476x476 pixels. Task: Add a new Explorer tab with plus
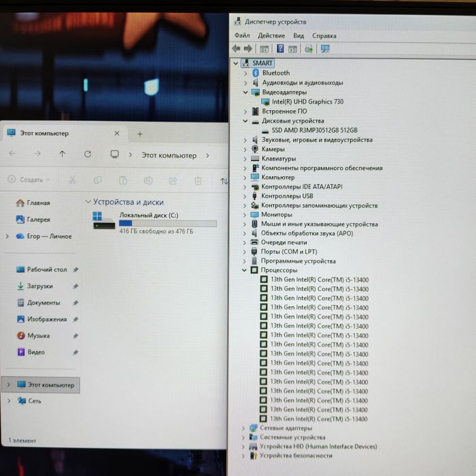tap(140, 134)
